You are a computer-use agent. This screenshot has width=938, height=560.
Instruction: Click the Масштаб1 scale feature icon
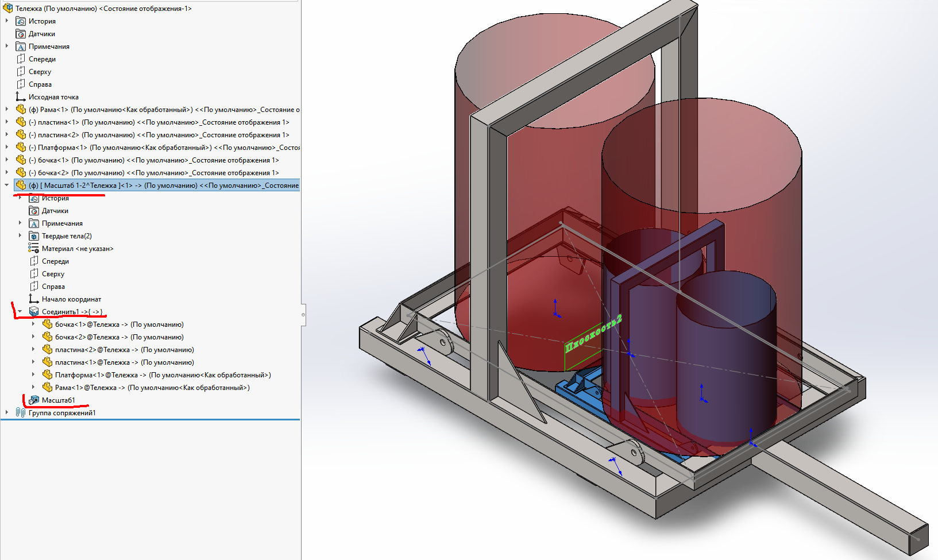34,400
